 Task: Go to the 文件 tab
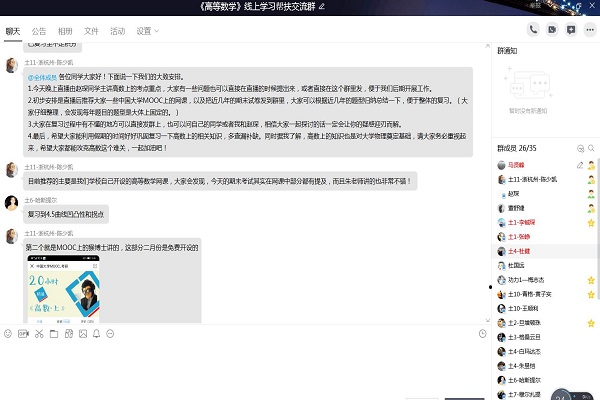pos(91,31)
